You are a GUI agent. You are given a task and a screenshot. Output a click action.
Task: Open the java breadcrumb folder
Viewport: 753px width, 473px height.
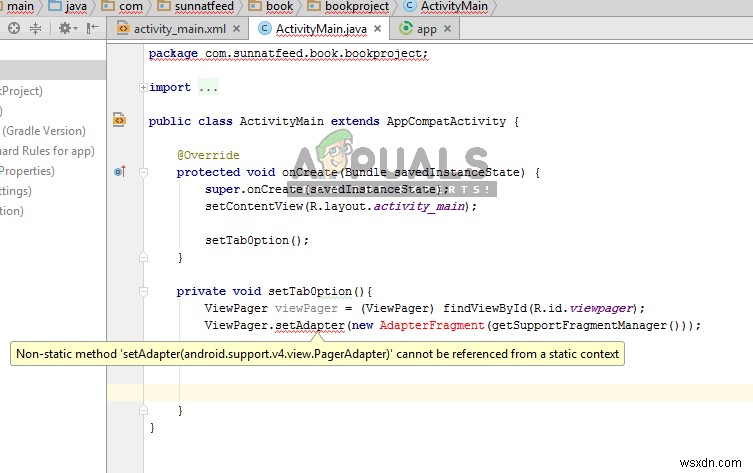pyautogui.click(x=68, y=6)
